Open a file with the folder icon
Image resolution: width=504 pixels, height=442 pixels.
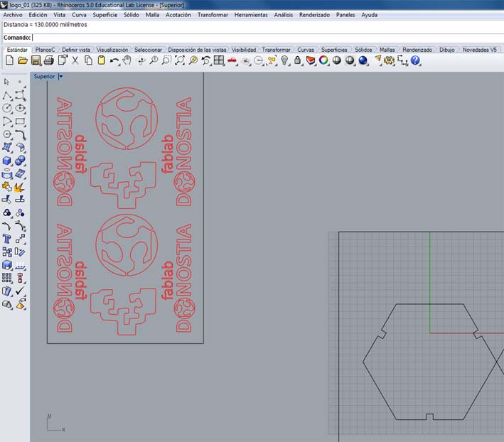point(23,60)
